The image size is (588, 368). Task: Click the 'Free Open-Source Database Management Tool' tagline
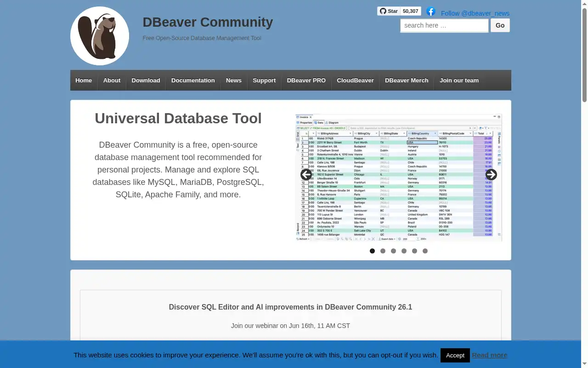pyautogui.click(x=202, y=38)
